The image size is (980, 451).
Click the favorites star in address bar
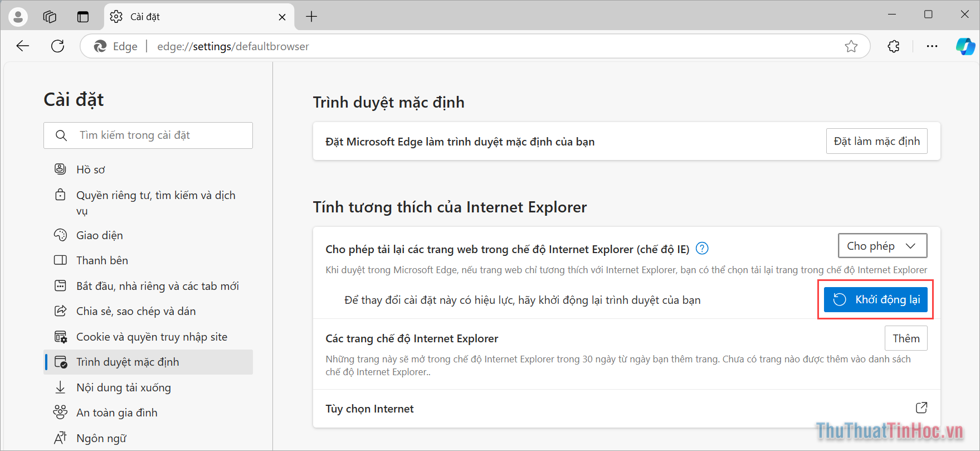(x=851, y=46)
